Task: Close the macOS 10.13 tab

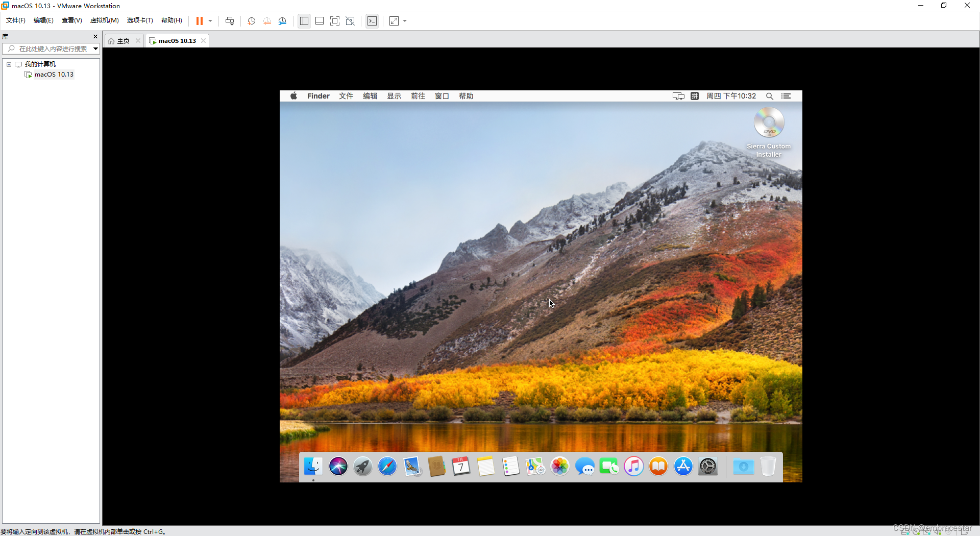Action: pos(203,41)
